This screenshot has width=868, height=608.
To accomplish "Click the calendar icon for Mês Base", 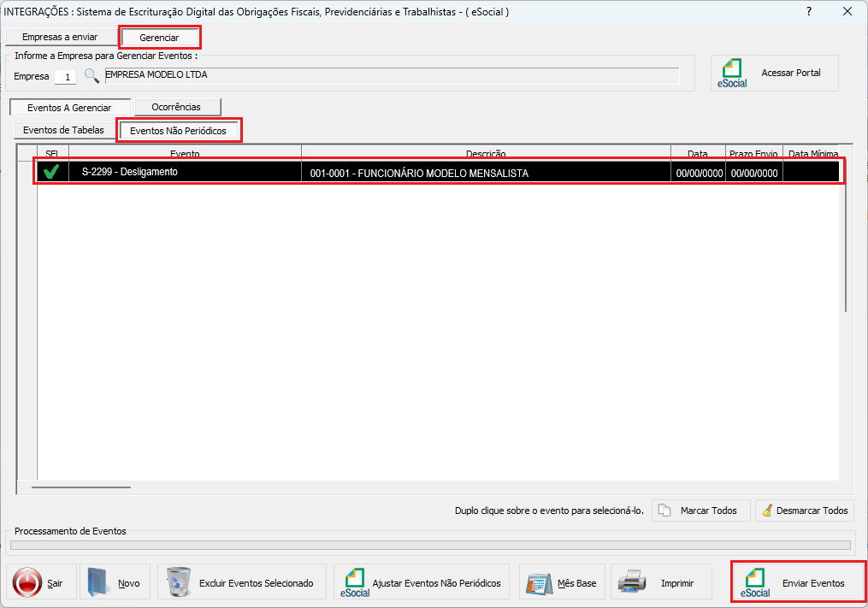I will pyautogui.click(x=538, y=583).
